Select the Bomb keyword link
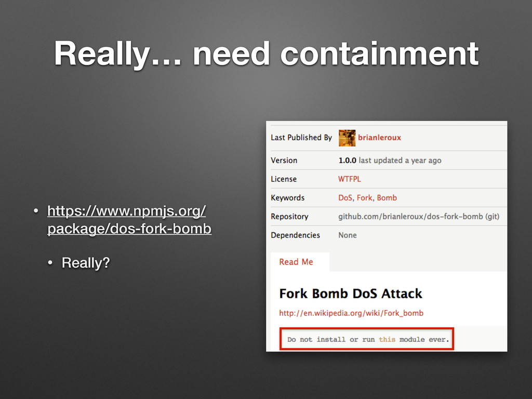The image size is (532, 399). click(387, 197)
